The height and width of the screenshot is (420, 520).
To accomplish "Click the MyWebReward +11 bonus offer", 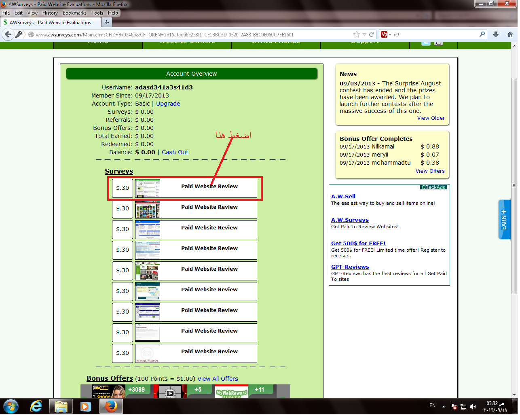I will click(245, 391).
